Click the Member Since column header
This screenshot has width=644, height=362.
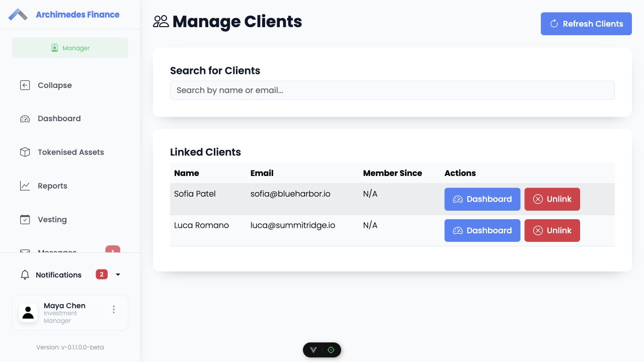click(x=392, y=173)
